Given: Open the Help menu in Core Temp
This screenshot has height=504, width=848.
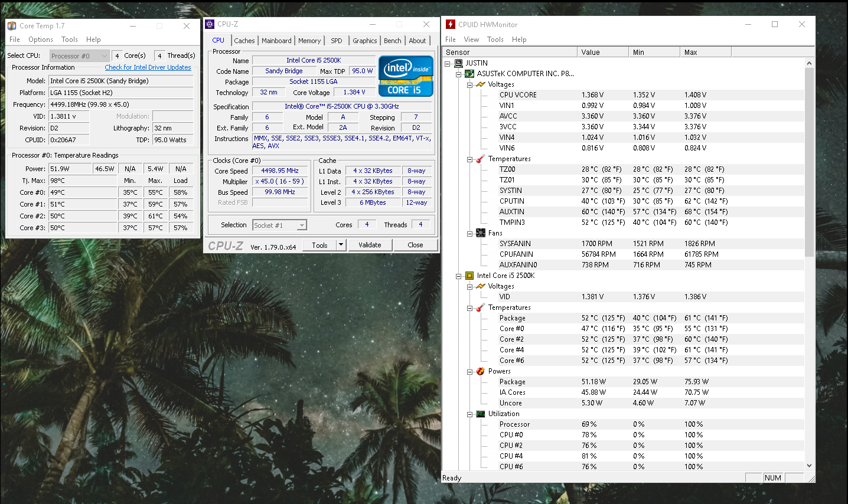Looking at the screenshot, I should [93, 40].
